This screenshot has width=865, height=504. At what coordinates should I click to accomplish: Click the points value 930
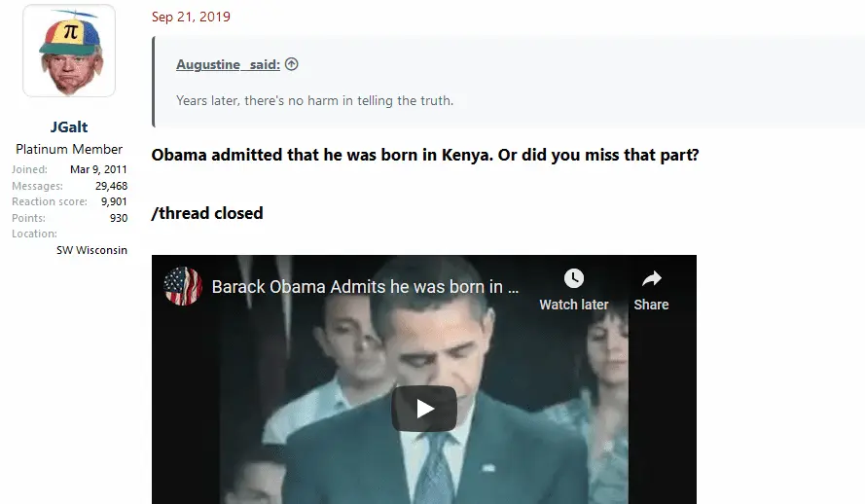pyautogui.click(x=119, y=218)
